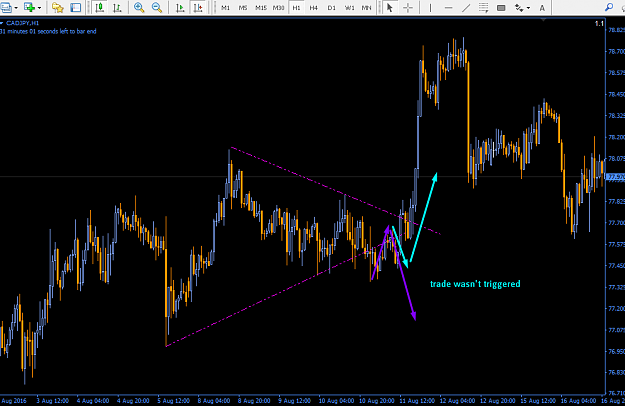Screen dimensions: 625x406
Task: Click the '11 Aug 12:00' time label
Action: tap(417, 400)
